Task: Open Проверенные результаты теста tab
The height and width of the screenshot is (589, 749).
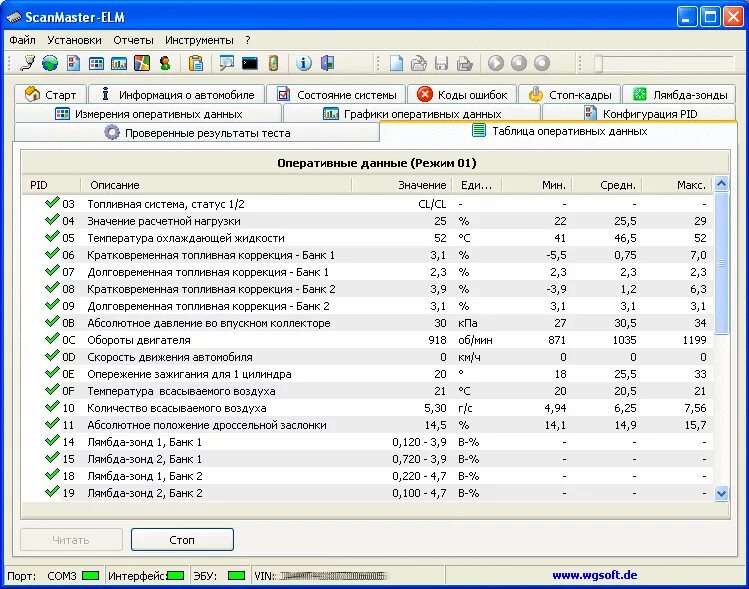Action: 197,132
